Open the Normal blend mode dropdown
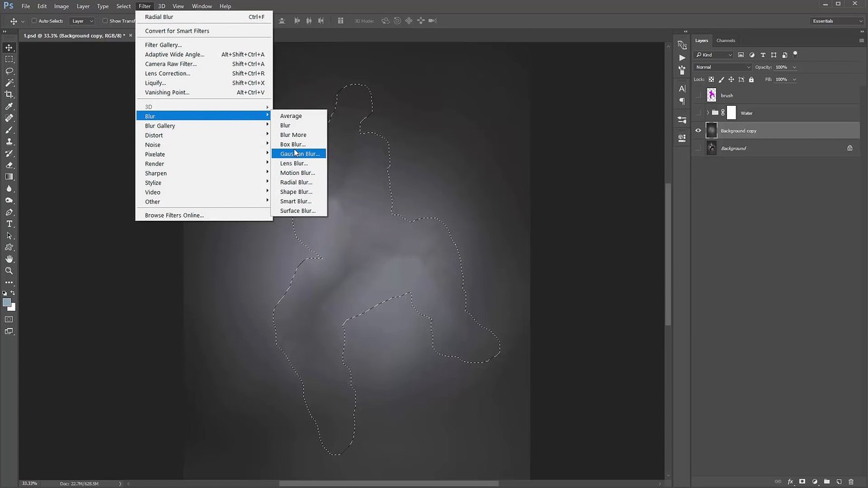This screenshot has width=868, height=488. (x=723, y=67)
